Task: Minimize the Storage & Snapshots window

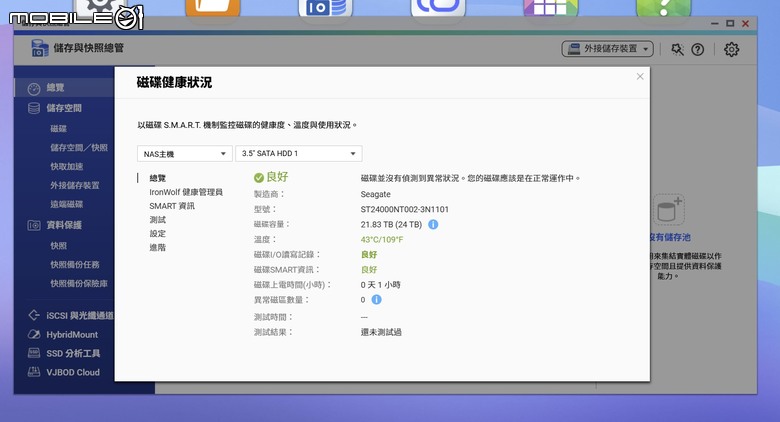Action: 715,23
